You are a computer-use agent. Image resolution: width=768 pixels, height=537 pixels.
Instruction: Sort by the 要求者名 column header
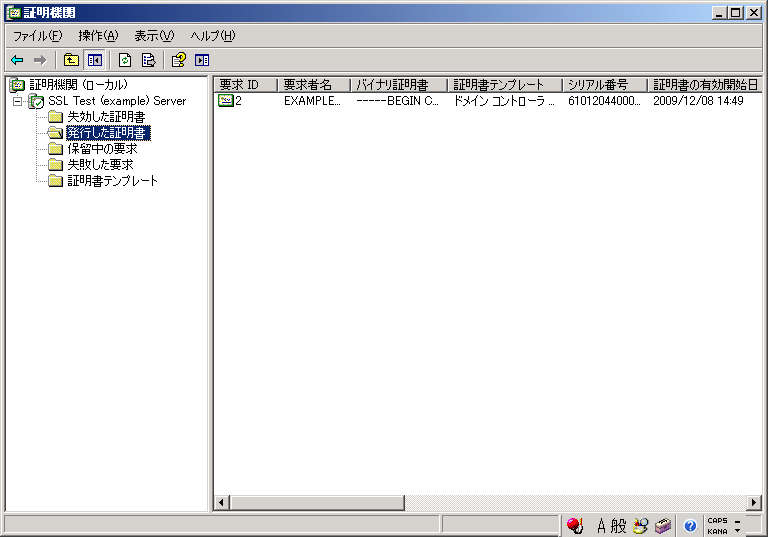coord(313,85)
